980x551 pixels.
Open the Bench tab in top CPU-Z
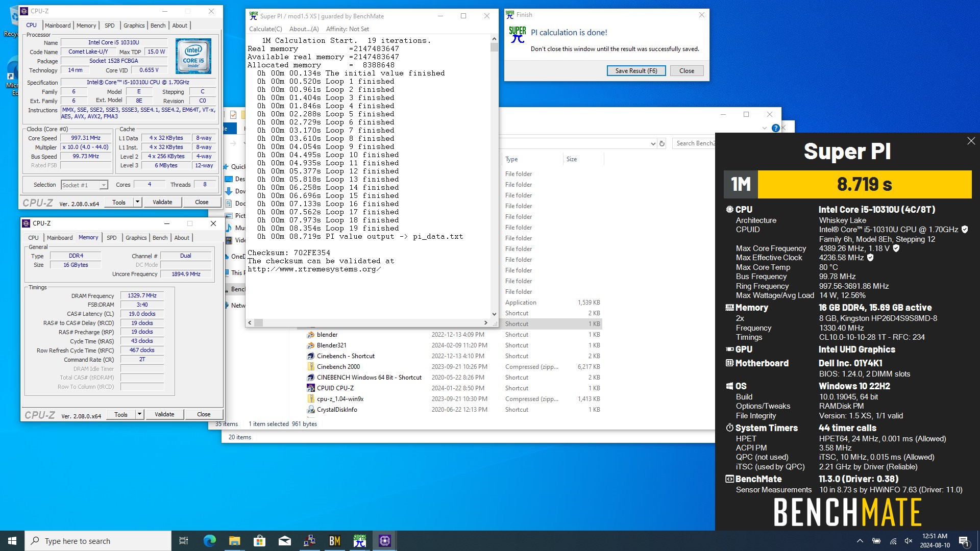click(x=158, y=26)
